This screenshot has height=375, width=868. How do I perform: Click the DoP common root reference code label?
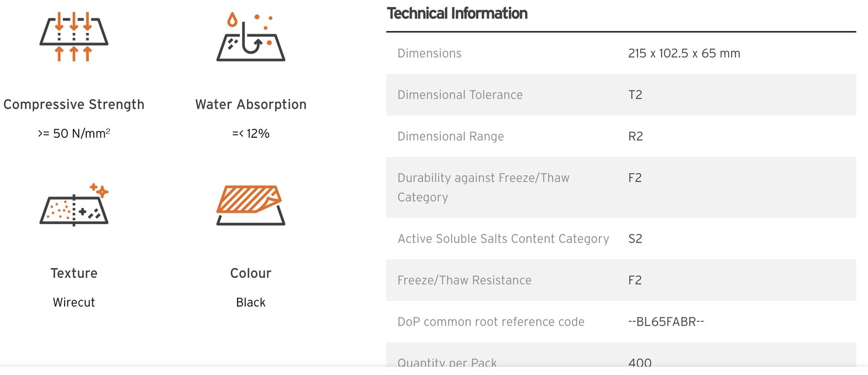[x=490, y=322]
